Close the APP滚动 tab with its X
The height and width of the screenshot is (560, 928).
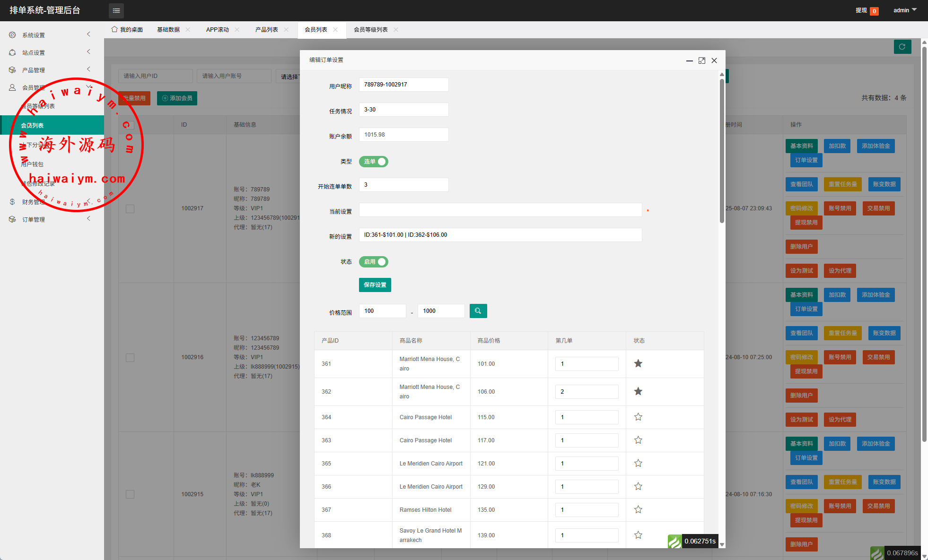pos(237,30)
